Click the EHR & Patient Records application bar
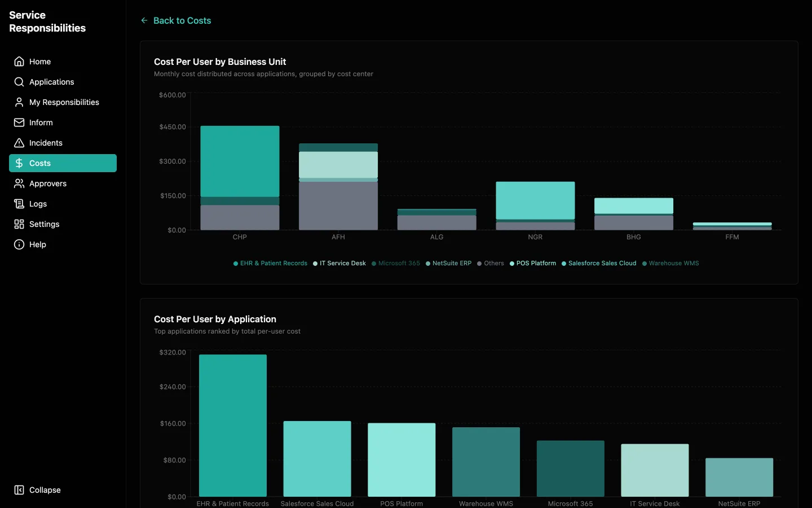812x508 pixels. point(233,426)
